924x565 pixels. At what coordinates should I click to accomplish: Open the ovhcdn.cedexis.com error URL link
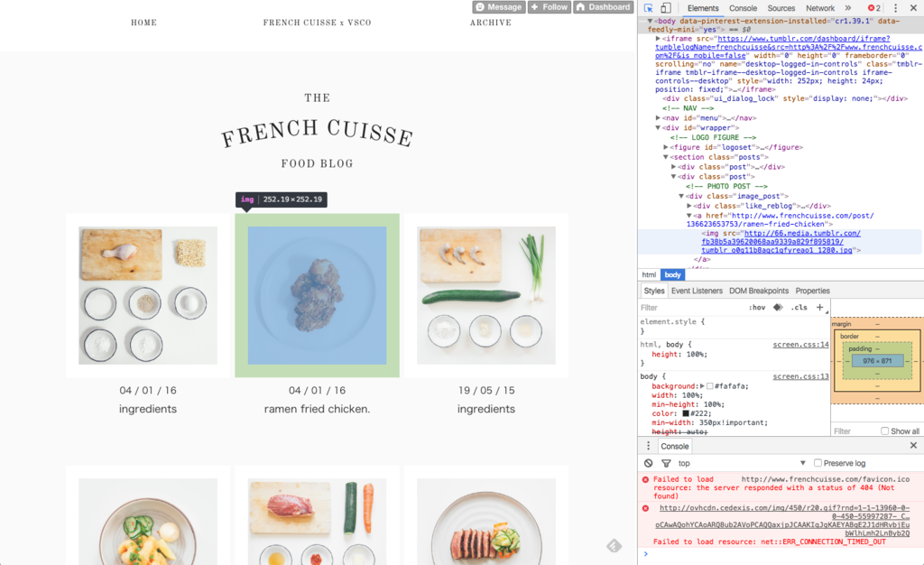783,521
